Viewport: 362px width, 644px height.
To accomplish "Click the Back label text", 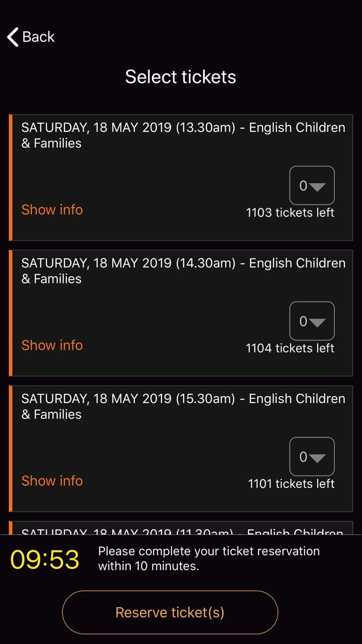I will click(38, 37).
